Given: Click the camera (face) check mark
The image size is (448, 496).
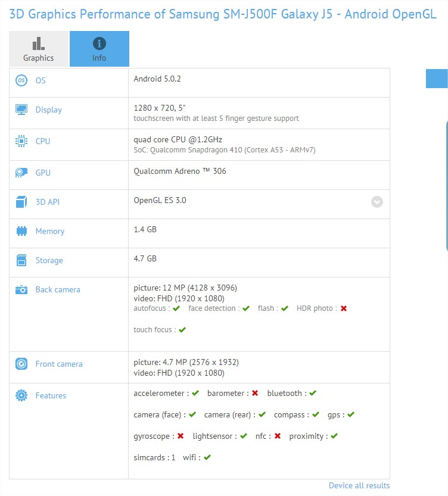Looking at the screenshot, I should [192, 414].
